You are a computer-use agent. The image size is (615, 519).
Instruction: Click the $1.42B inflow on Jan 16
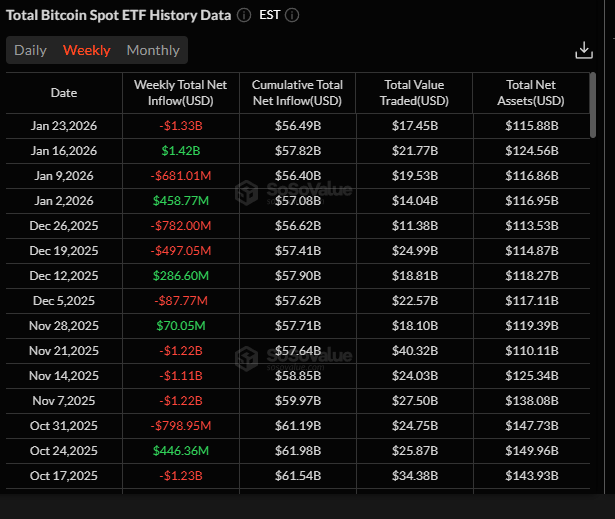181,151
